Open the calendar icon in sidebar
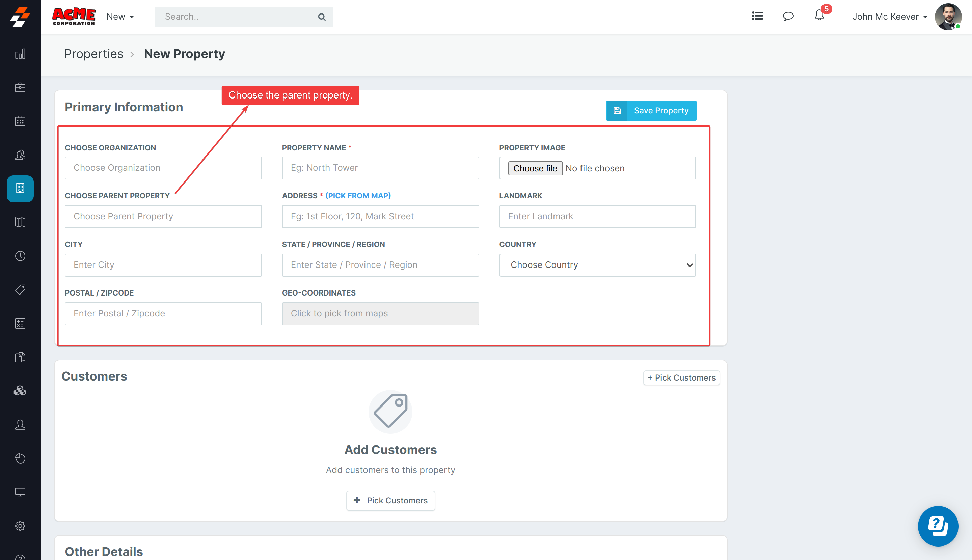The height and width of the screenshot is (560, 972). (20, 121)
